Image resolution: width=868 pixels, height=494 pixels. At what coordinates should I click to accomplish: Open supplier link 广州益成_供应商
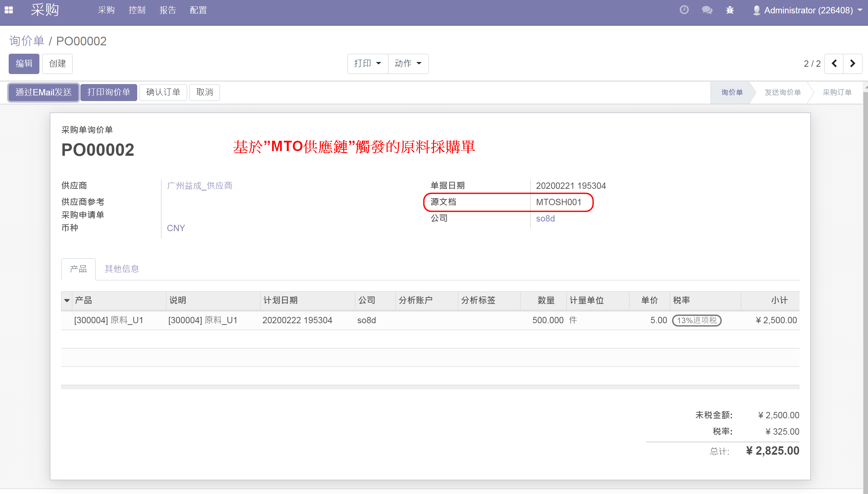(200, 185)
